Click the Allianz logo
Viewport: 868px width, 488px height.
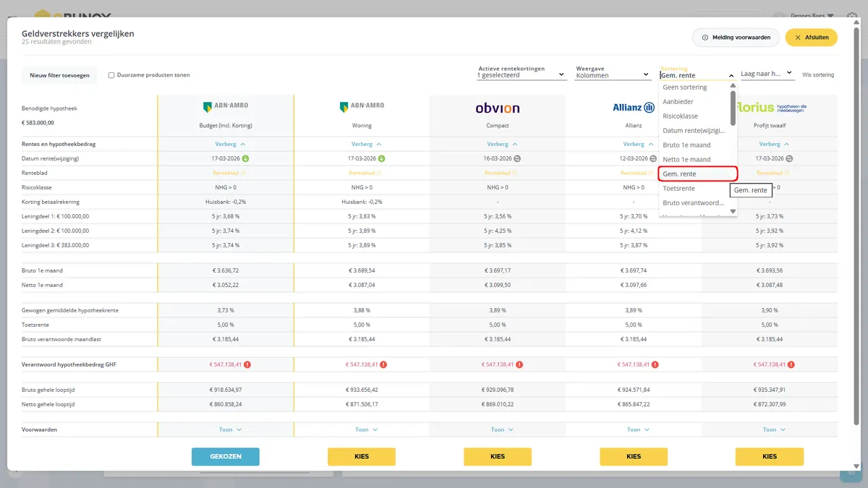(634, 108)
